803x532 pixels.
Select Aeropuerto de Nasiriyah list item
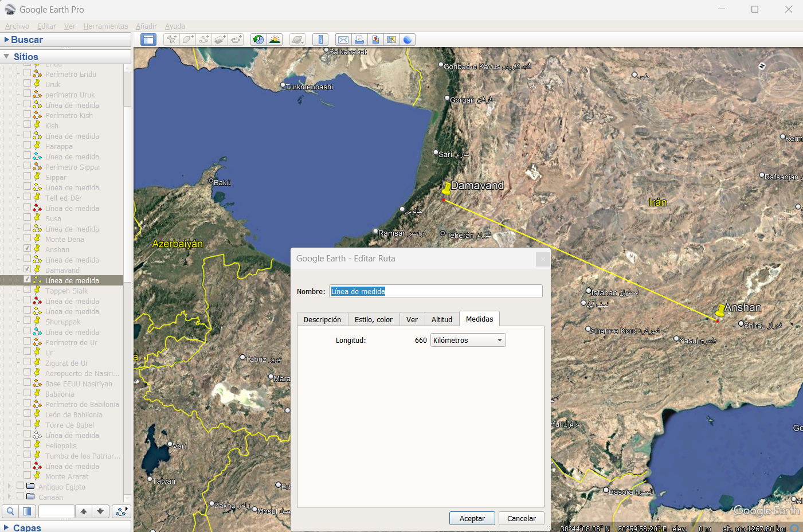82,373
